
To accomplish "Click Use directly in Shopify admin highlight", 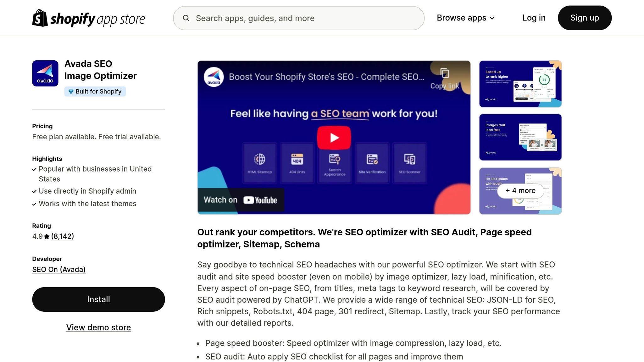I will tap(87, 191).
